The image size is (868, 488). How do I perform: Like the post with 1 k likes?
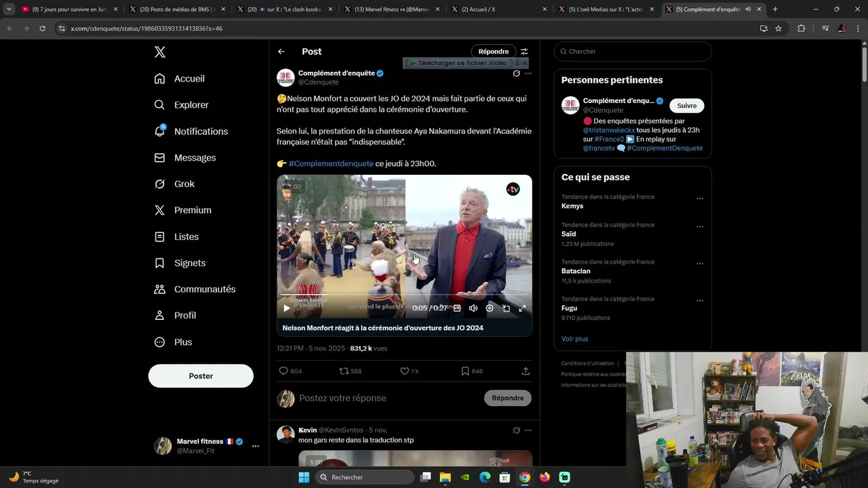point(409,371)
